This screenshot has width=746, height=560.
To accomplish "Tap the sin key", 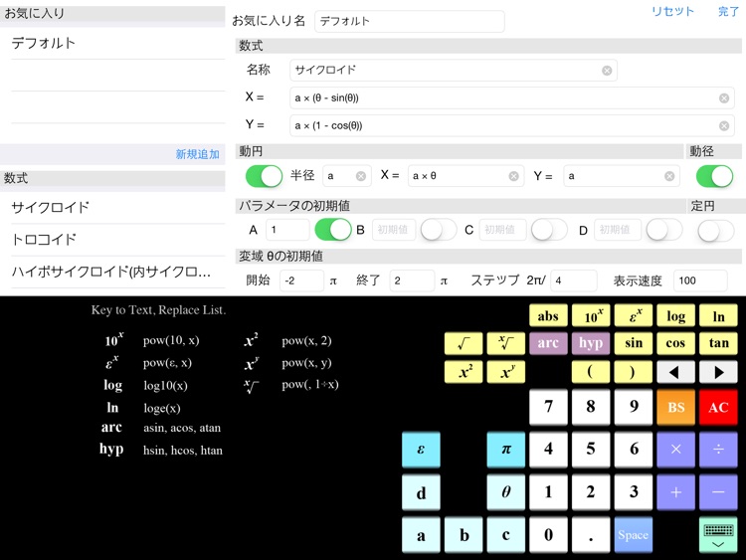I will coord(634,343).
